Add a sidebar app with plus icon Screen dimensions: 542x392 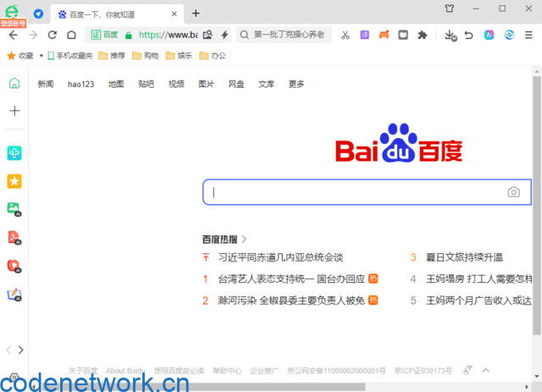(x=14, y=111)
